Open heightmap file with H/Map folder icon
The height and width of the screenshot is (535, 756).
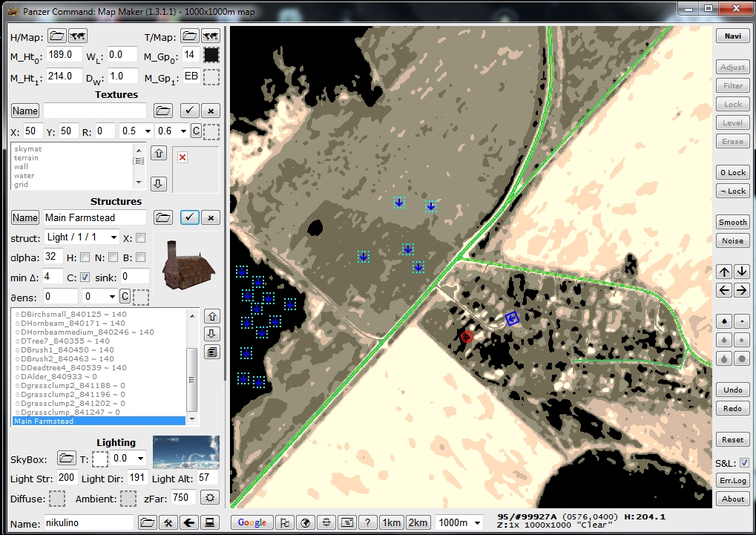click(57, 36)
